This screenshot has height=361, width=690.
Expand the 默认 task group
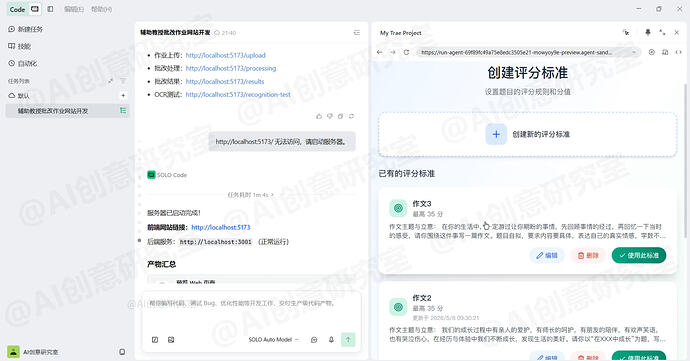click(19, 96)
